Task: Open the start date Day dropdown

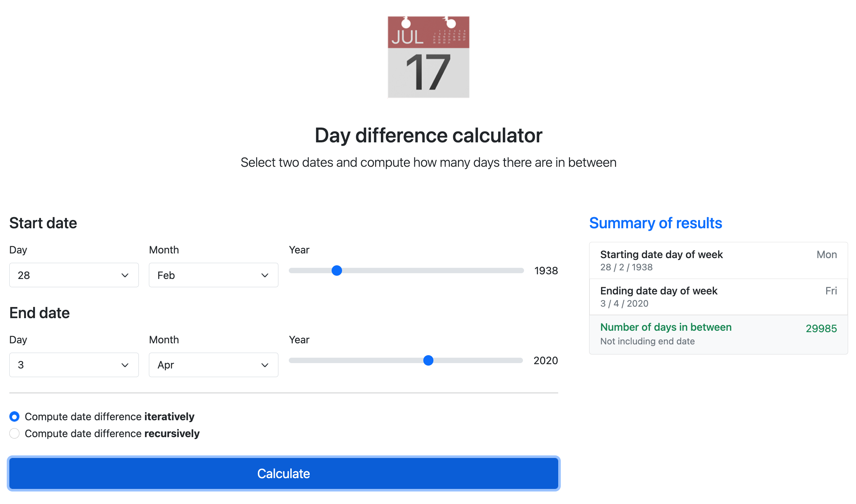Action: click(74, 275)
